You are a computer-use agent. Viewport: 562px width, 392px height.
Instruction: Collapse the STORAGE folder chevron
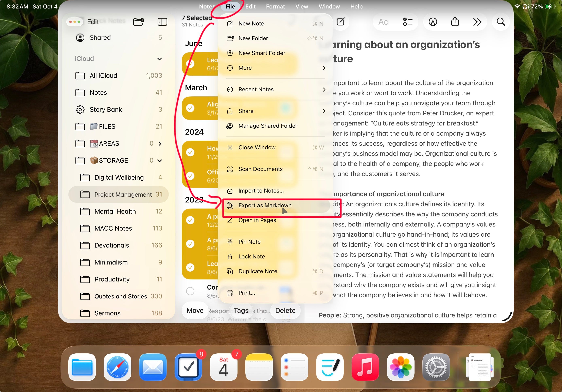click(x=159, y=161)
